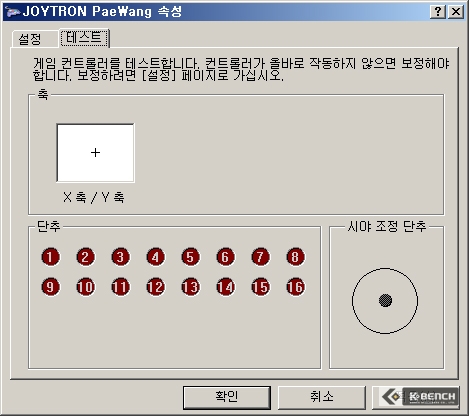Click the '축' group label
Image resolution: width=469 pixels, height=416 pixels.
tap(43, 94)
